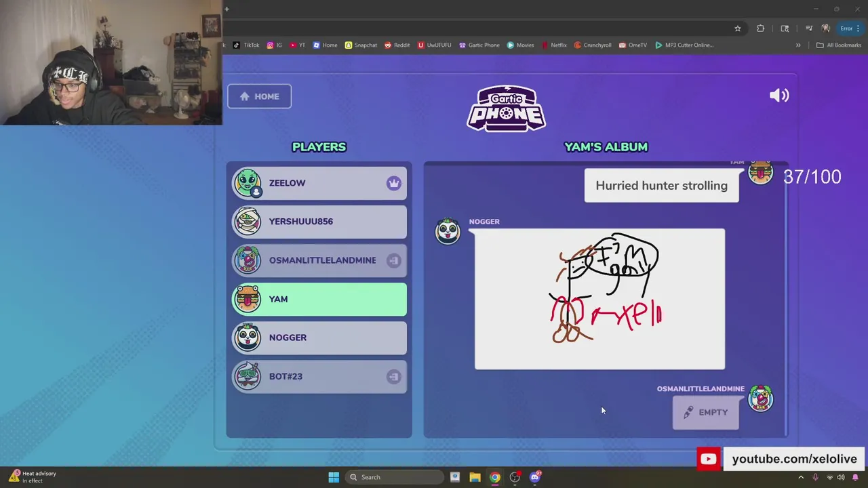This screenshot has height=488, width=868.
Task: Click the 37/100 counter text
Action: [812, 177]
